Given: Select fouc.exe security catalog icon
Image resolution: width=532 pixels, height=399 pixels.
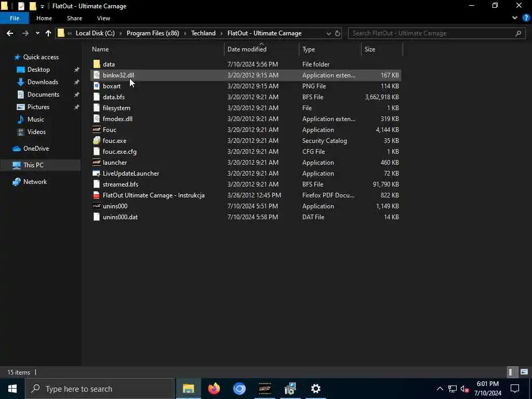Looking at the screenshot, I should tap(97, 140).
